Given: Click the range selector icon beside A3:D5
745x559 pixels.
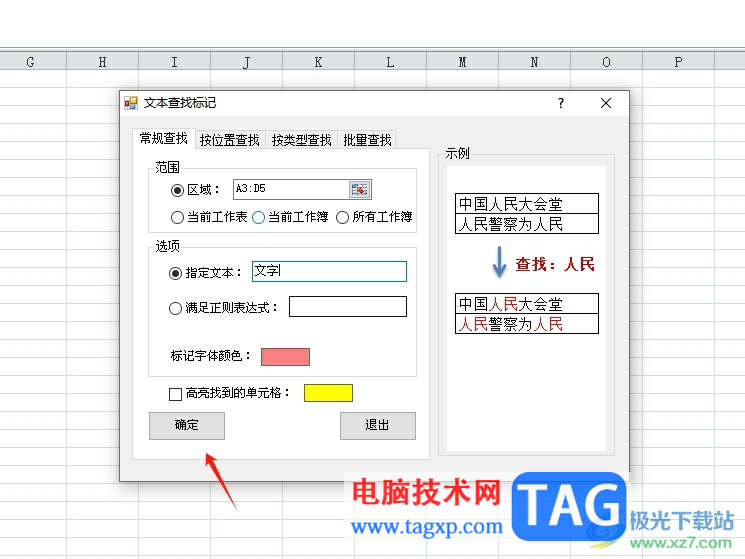Looking at the screenshot, I should click(x=360, y=189).
